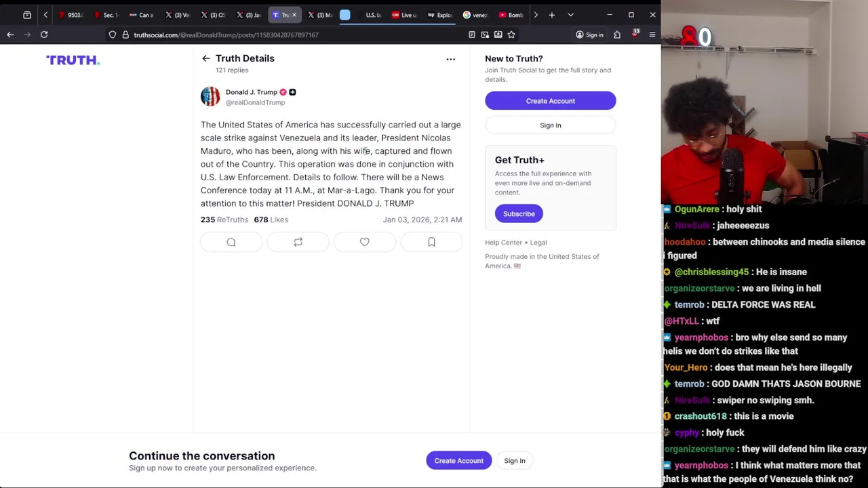Screen dimensions: 868x488
Task: ReTruth the post using repost icon
Action: click(298, 242)
